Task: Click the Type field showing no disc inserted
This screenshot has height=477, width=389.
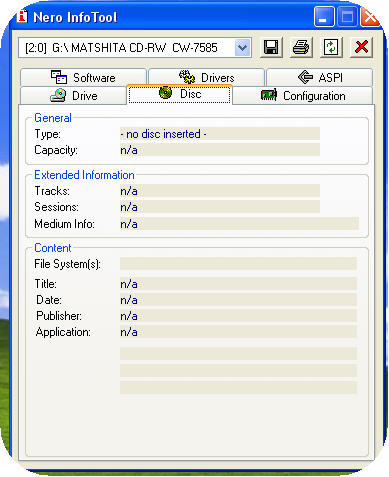Action: click(x=220, y=134)
